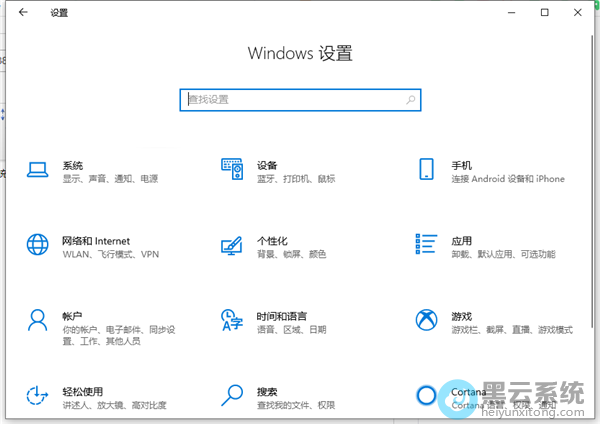The width and height of the screenshot is (600, 424).
Task: Click the WLAN、飞行模式、VPN description text
Action: (x=111, y=254)
